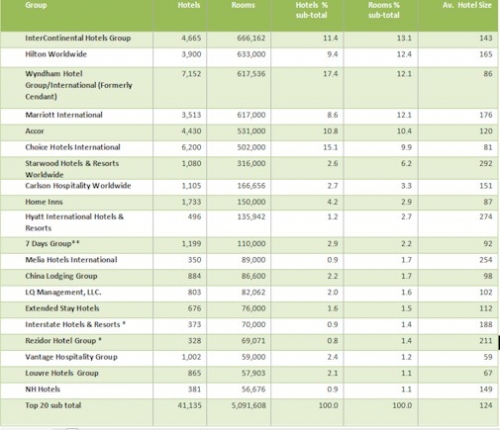Click the InterContinental Hotels Group row label
The image size is (500, 430).
pos(78,38)
